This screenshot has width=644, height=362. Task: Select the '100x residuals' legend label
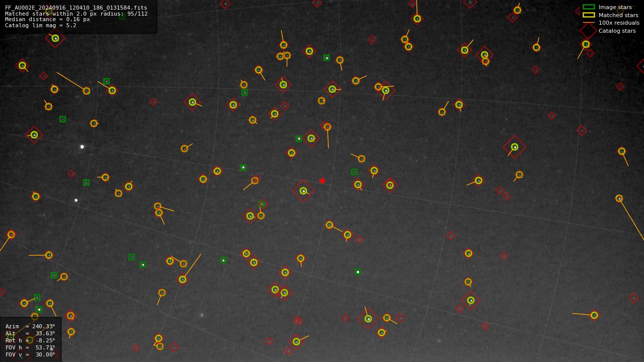pyautogui.click(x=619, y=23)
